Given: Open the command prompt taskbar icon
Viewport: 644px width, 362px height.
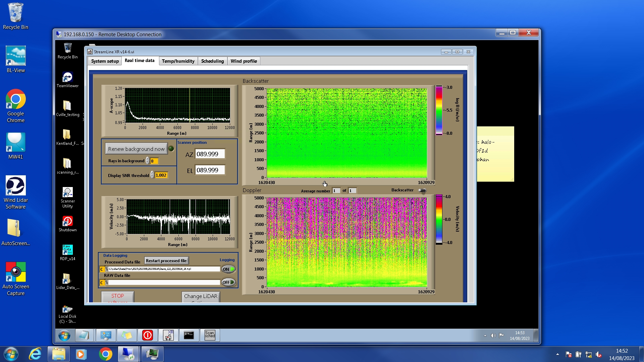Looking at the screenshot, I should pos(189,335).
